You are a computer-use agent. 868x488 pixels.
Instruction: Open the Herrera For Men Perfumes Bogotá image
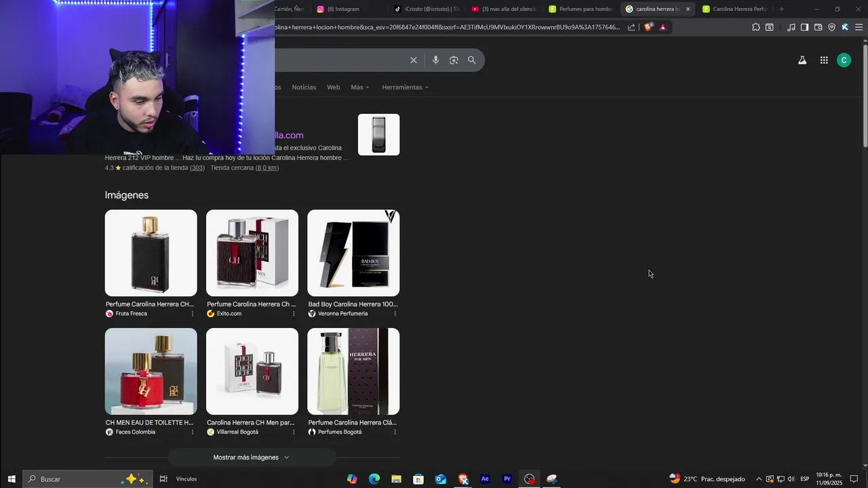(353, 371)
